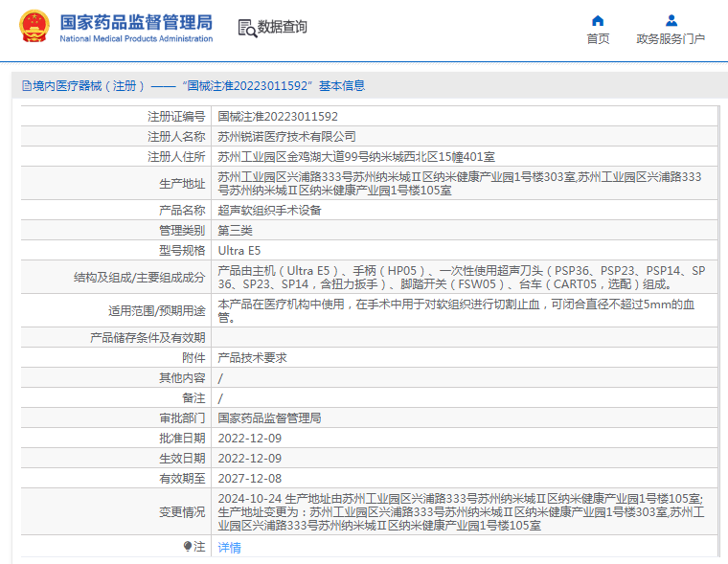Screen dimensions: 728x564
Task: Click the national emblem logo
Action: [x=34, y=26]
